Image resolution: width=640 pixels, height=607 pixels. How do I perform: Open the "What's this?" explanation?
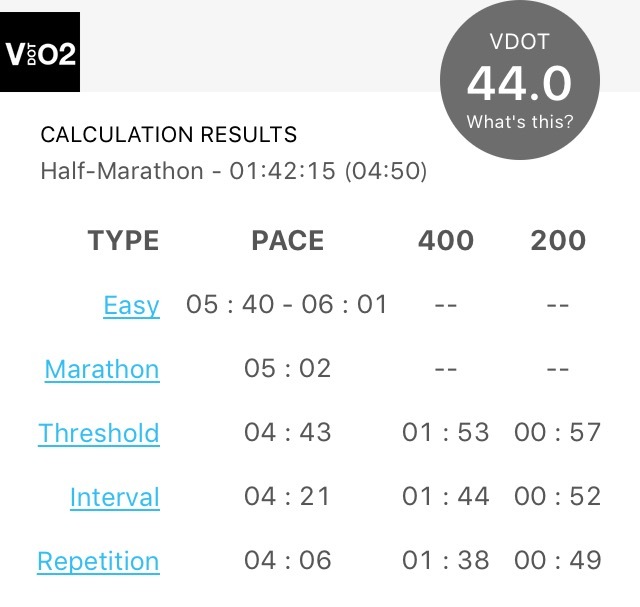[x=520, y=122]
